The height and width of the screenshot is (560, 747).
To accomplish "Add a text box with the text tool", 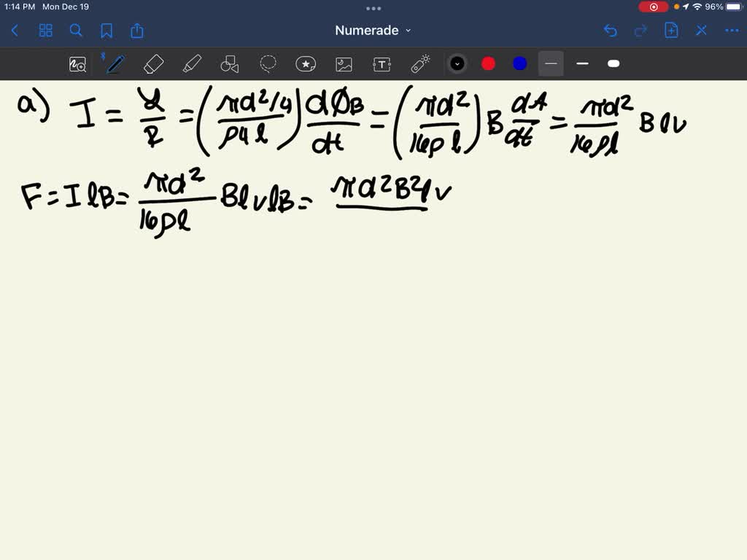I will (x=382, y=64).
